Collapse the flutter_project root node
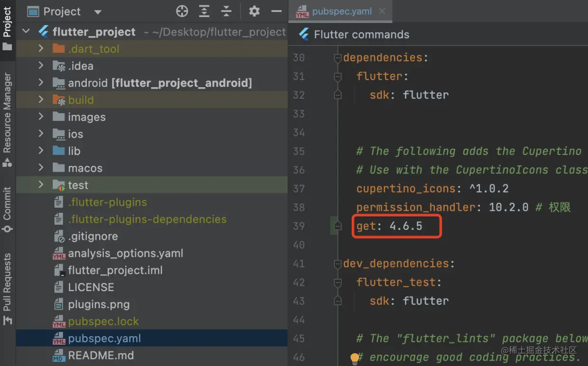 [26, 32]
